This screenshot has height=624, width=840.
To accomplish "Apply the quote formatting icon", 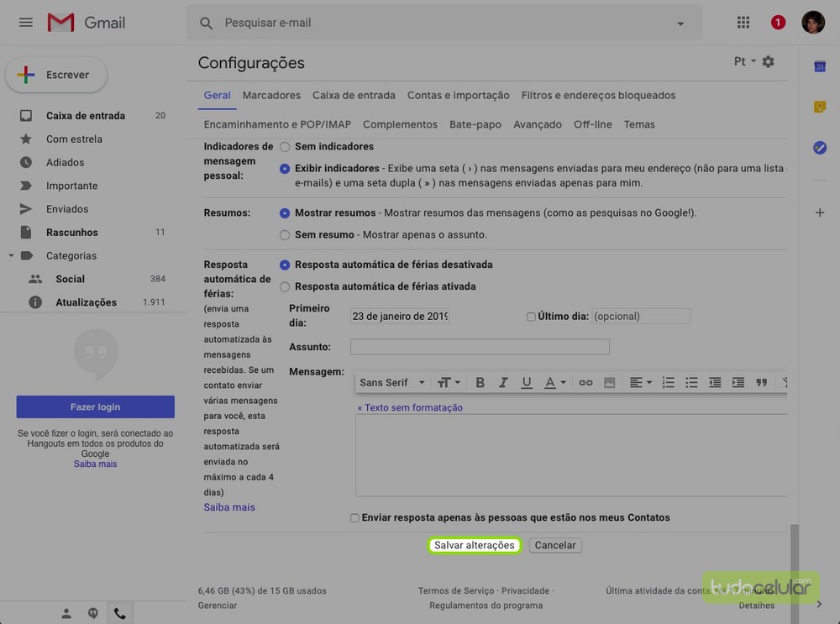I will pyautogui.click(x=761, y=382).
